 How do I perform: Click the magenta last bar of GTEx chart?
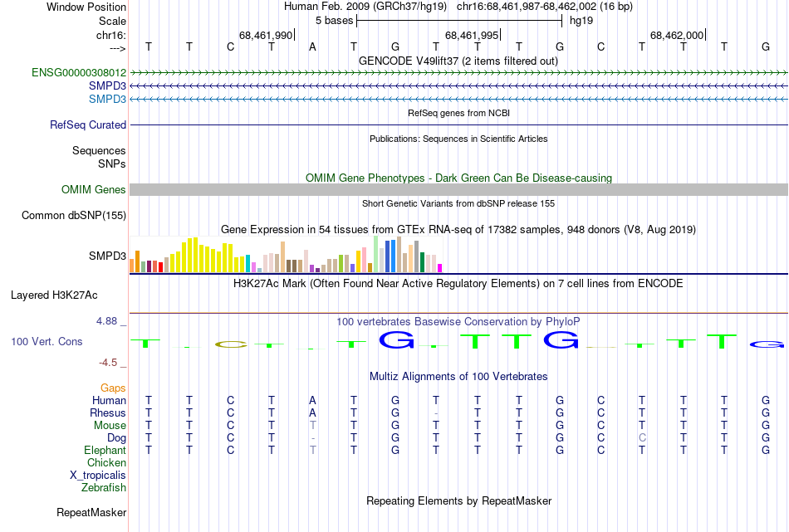click(x=440, y=268)
